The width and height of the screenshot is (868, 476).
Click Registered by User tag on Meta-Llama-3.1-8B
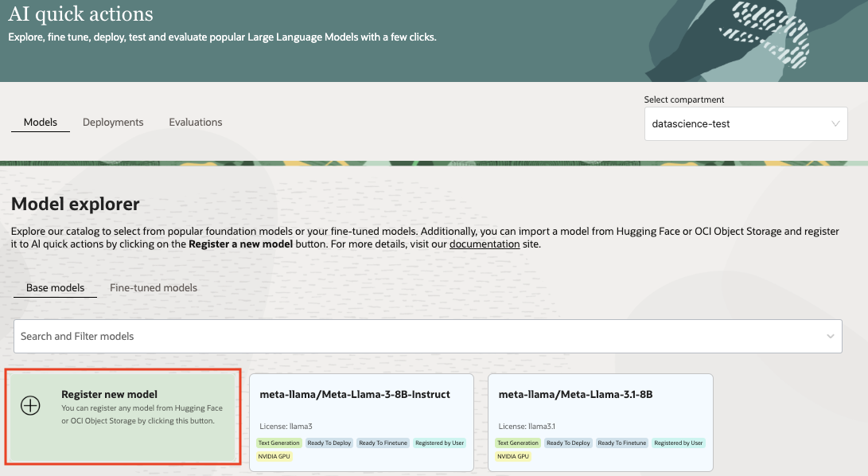(x=678, y=443)
